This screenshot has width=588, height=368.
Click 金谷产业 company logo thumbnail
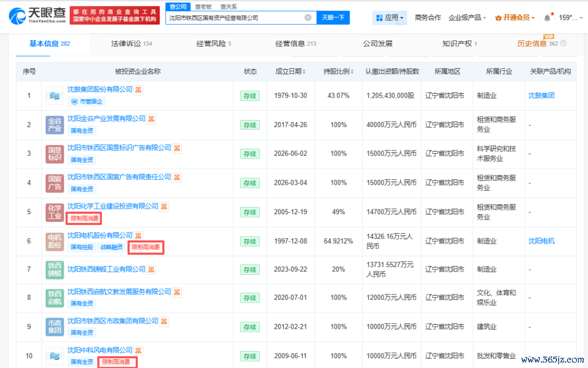55,125
